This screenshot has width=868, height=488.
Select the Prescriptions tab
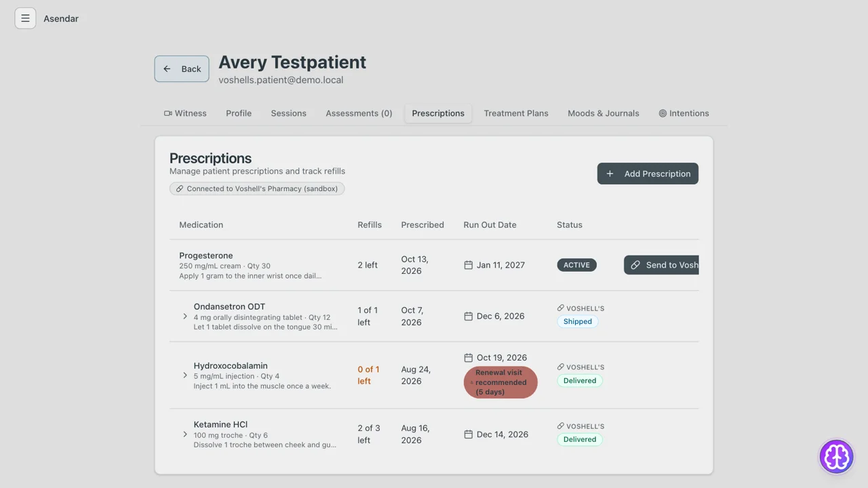pyautogui.click(x=438, y=113)
